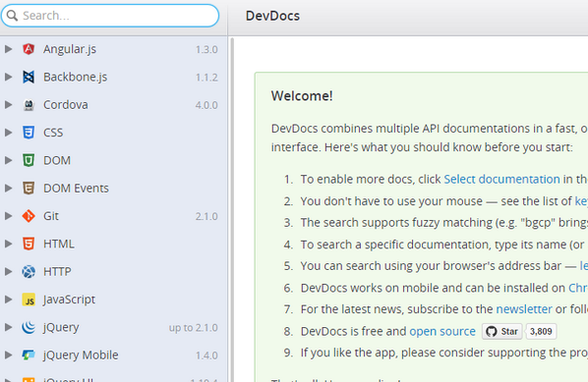The image size is (588, 382).
Task: Expand the jQuery Mobile documentation tree
Action: (x=8, y=355)
